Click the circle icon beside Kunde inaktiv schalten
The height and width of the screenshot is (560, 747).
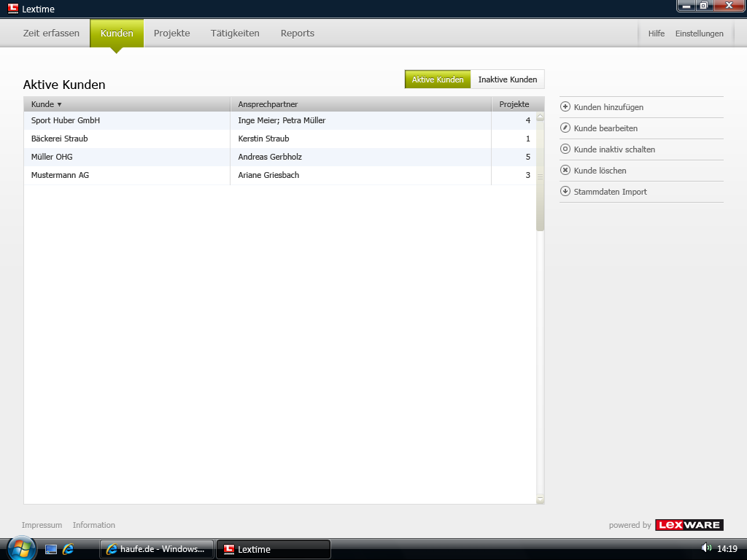pos(565,149)
